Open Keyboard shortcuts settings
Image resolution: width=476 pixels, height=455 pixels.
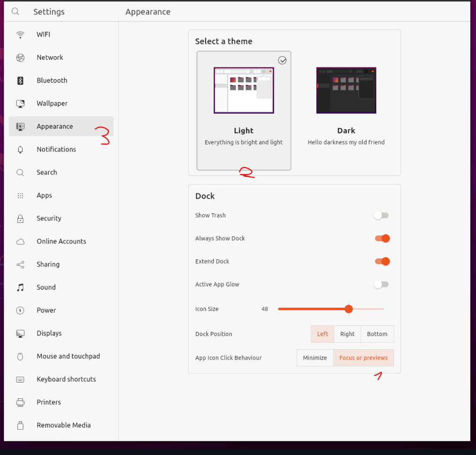click(61, 380)
